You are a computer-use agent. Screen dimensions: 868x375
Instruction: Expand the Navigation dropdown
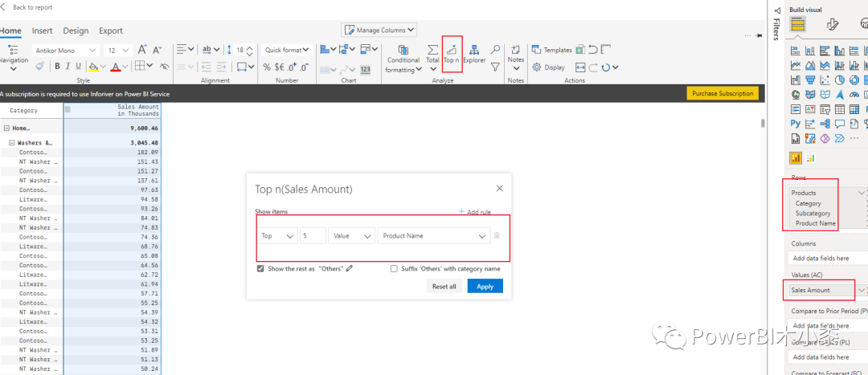point(14,69)
